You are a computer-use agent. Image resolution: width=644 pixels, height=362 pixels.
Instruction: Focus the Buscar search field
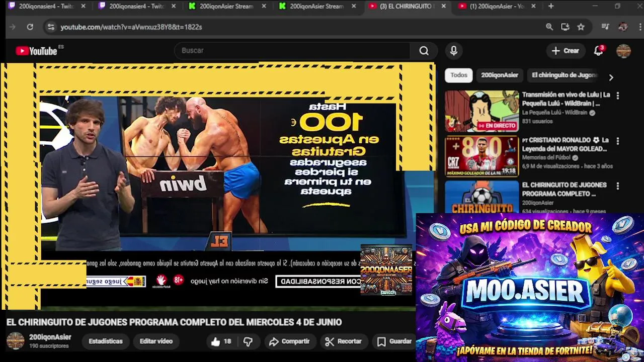coord(292,50)
